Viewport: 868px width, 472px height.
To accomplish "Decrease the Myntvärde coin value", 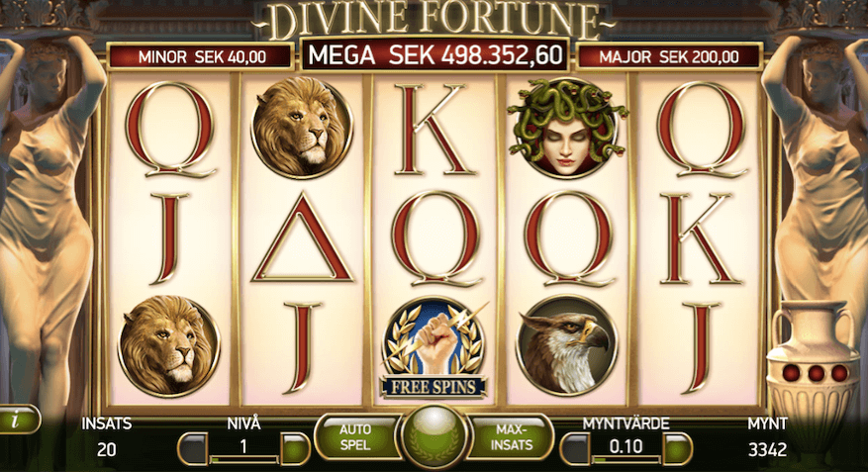I will click(576, 448).
